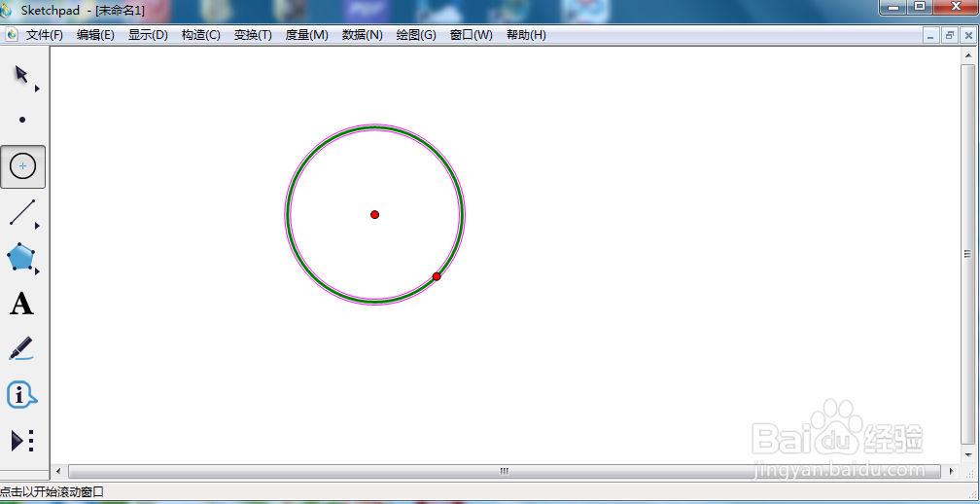Image resolution: width=980 pixels, height=504 pixels.
Task: Select the Marker pen tool
Action: point(21,348)
